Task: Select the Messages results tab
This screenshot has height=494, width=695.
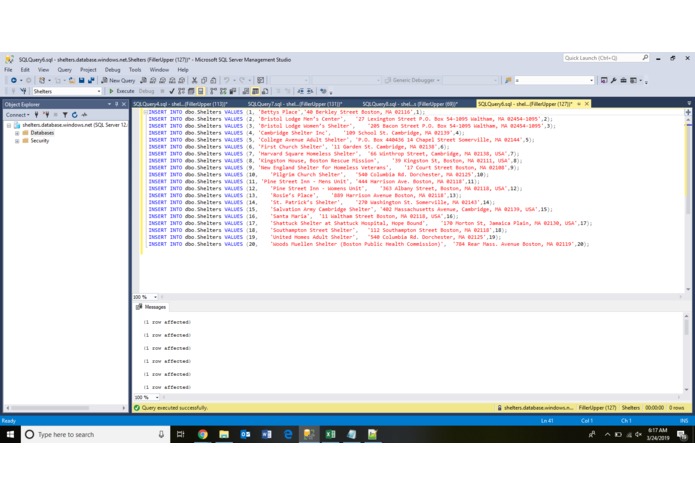Action: tap(151, 307)
